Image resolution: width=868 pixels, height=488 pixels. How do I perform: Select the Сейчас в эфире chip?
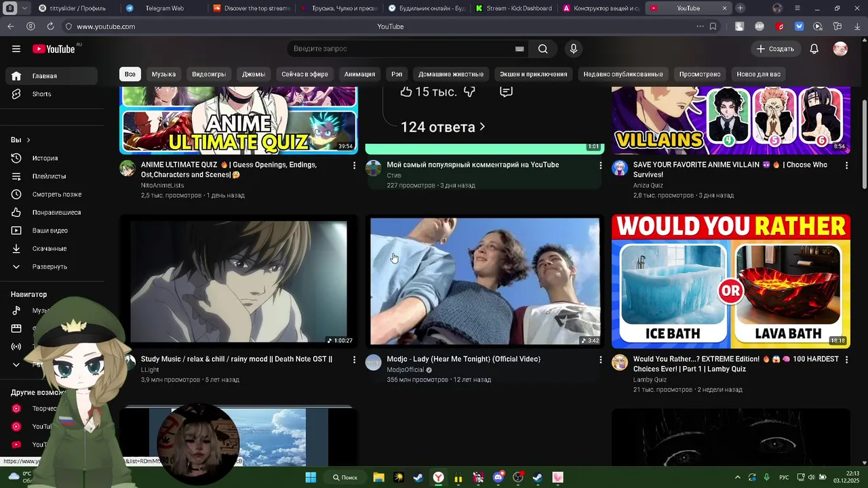click(304, 74)
